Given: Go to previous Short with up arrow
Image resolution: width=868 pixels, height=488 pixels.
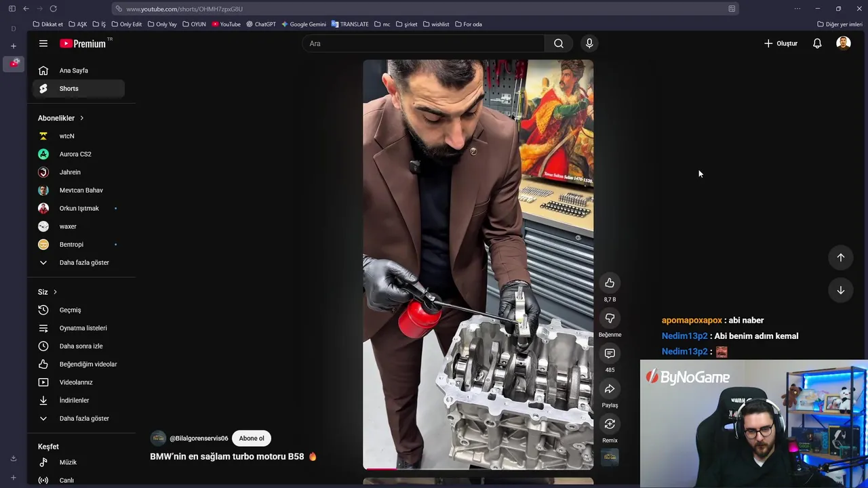Looking at the screenshot, I should pos(840,257).
